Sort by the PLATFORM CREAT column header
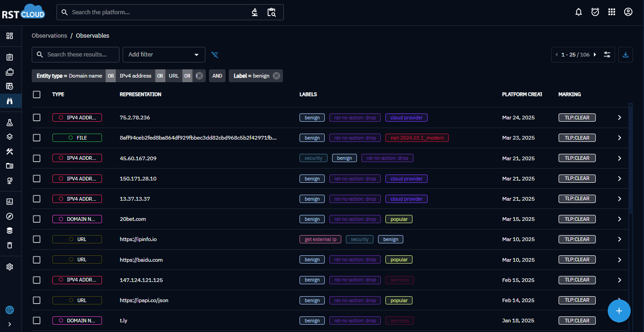This screenshot has height=332, width=644. [522, 95]
